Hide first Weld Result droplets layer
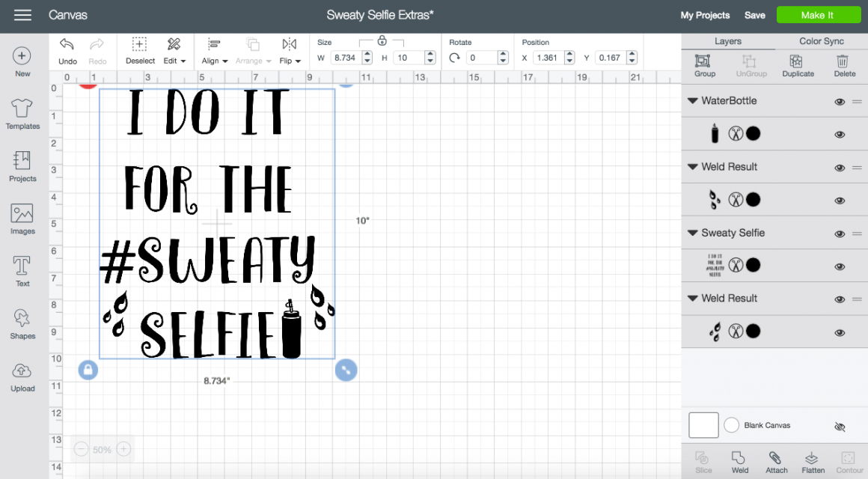The height and width of the screenshot is (479, 868). [840, 201]
